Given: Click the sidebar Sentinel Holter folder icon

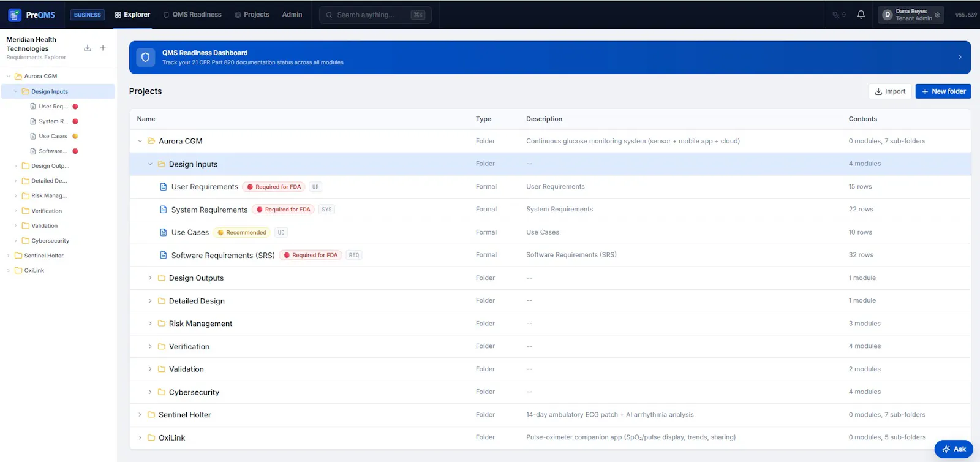Looking at the screenshot, I should [18, 256].
